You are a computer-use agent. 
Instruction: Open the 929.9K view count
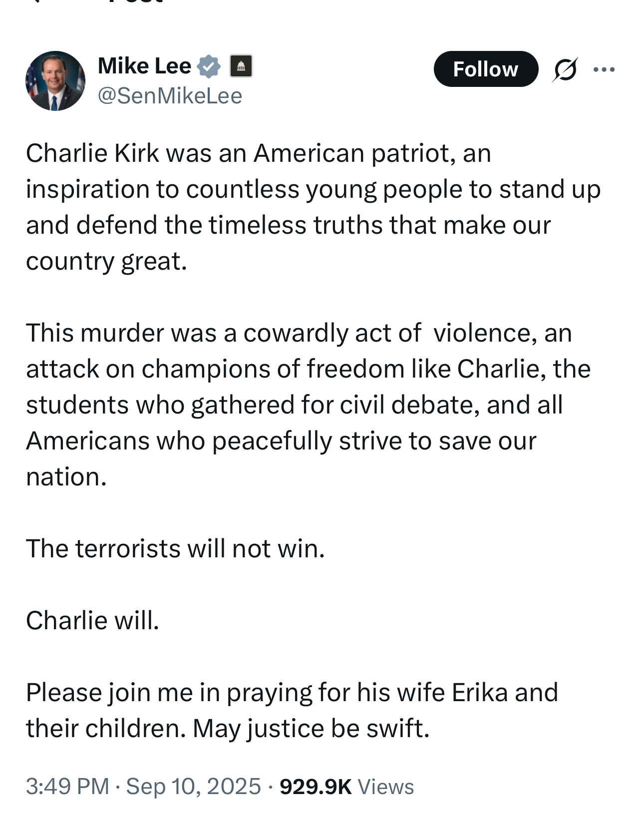316,786
